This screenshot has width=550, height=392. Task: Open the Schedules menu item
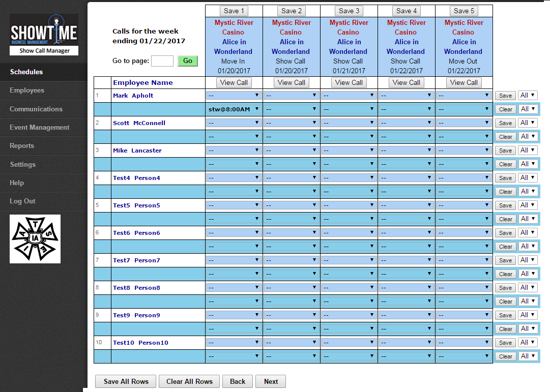(26, 72)
